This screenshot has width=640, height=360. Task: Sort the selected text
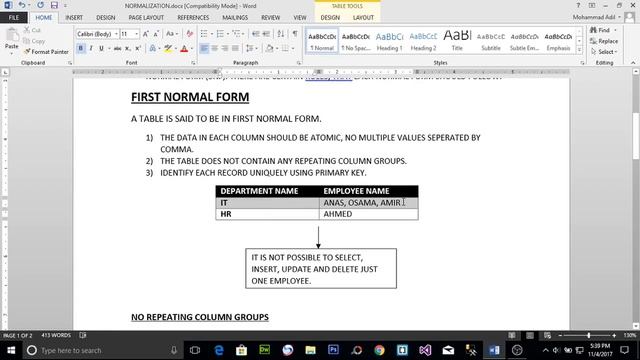pos(281,34)
